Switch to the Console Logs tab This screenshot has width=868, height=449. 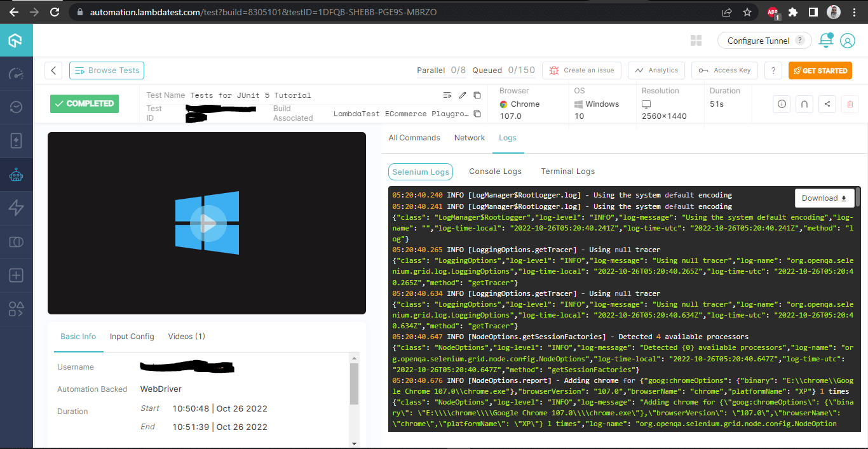(495, 171)
